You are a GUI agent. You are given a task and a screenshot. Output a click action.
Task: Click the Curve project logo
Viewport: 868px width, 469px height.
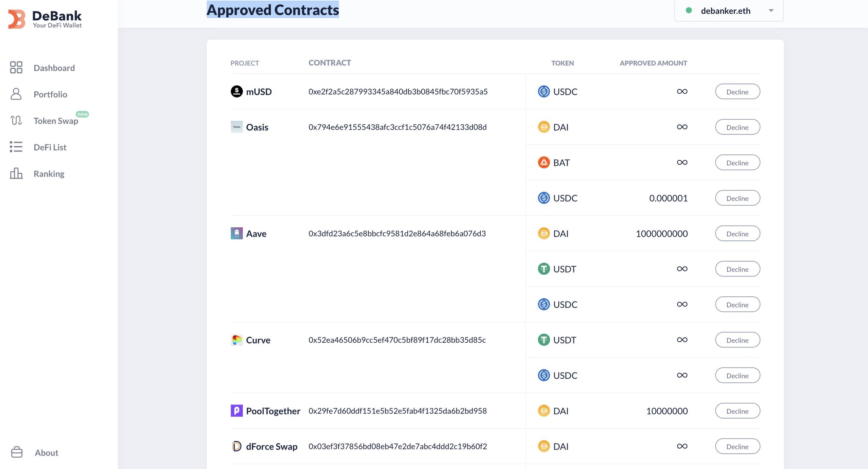point(236,340)
